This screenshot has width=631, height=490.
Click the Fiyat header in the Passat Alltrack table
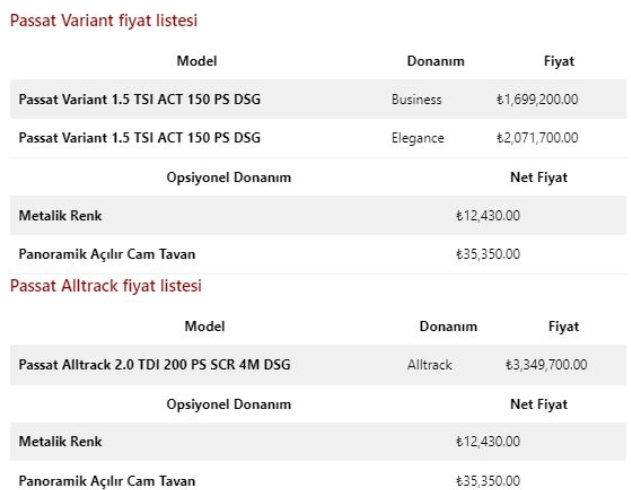tap(564, 326)
